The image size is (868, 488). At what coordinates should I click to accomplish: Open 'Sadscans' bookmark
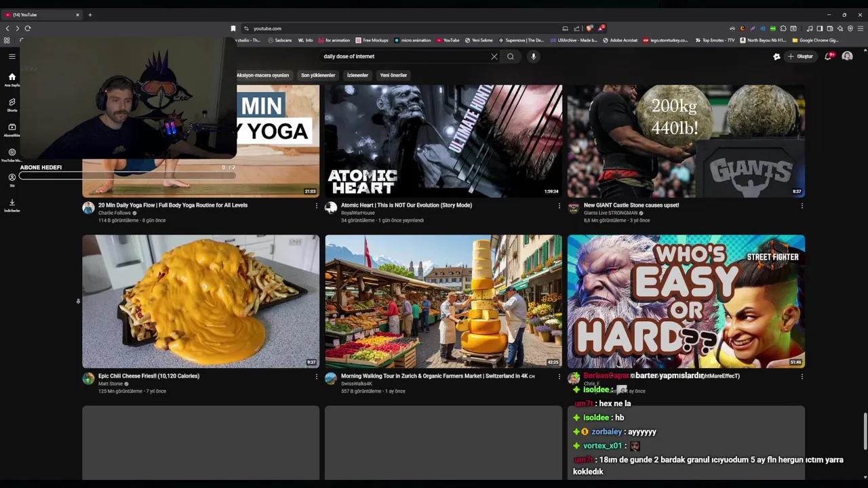tap(280, 41)
